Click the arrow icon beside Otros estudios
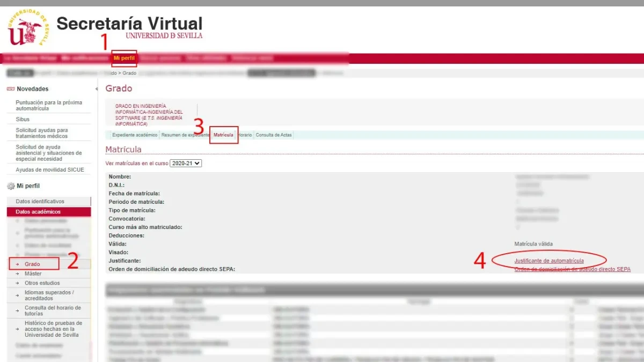 click(x=17, y=283)
